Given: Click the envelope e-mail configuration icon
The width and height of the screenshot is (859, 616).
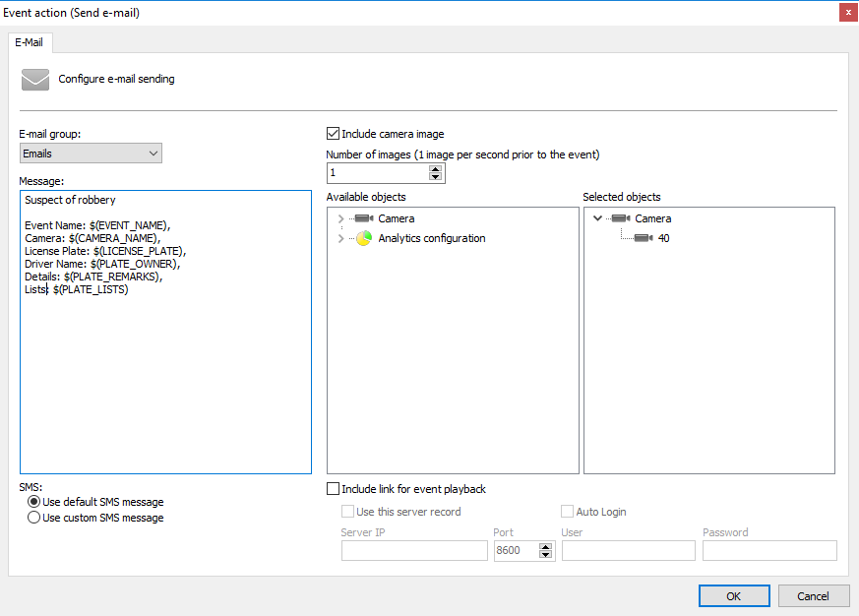Looking at the screenshot, I should click(x=35, y=79).
